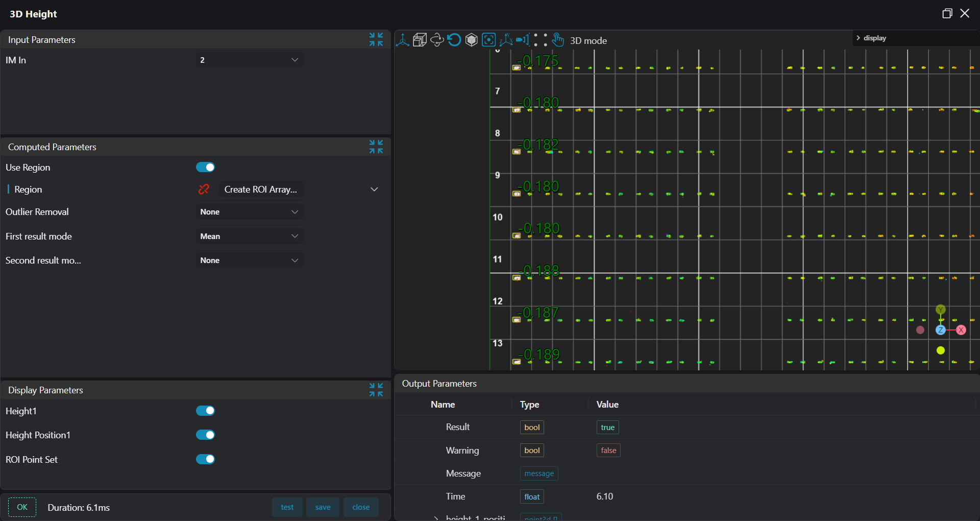This screenshot has width=980, height=521.
Task: Click the wireframe bounding box icon
Action: 420,40
